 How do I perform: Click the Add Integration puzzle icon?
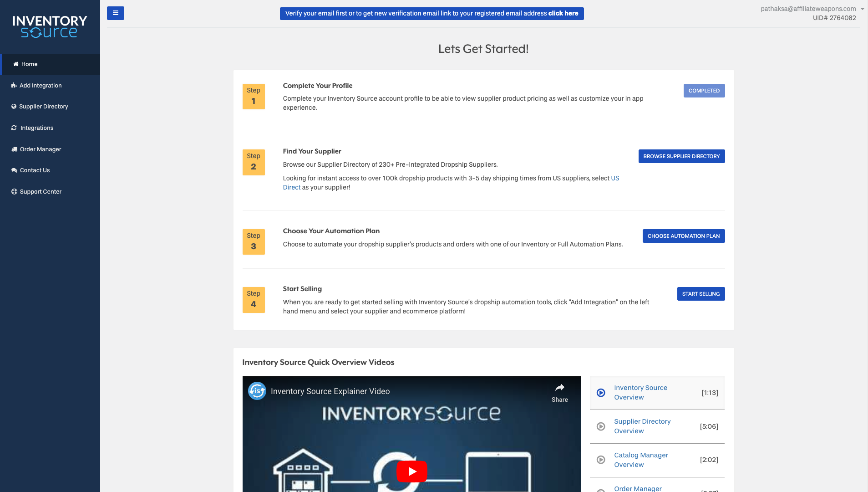point(14,86)
